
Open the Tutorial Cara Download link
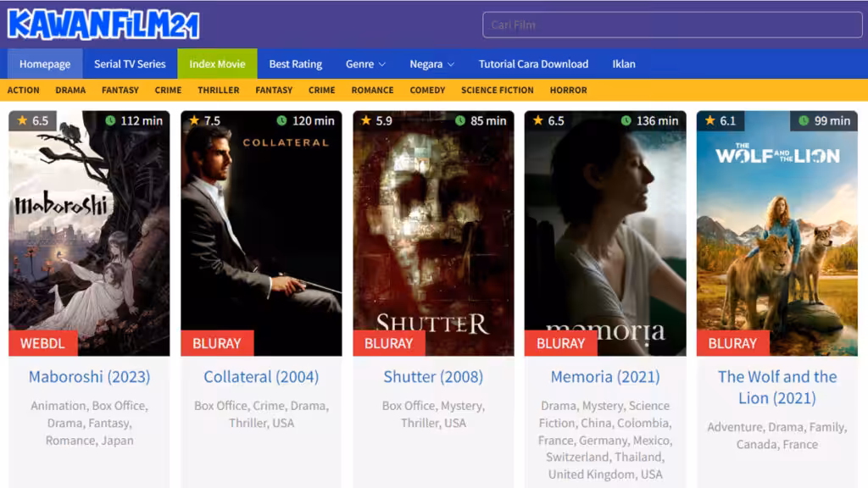pos(533,64)
